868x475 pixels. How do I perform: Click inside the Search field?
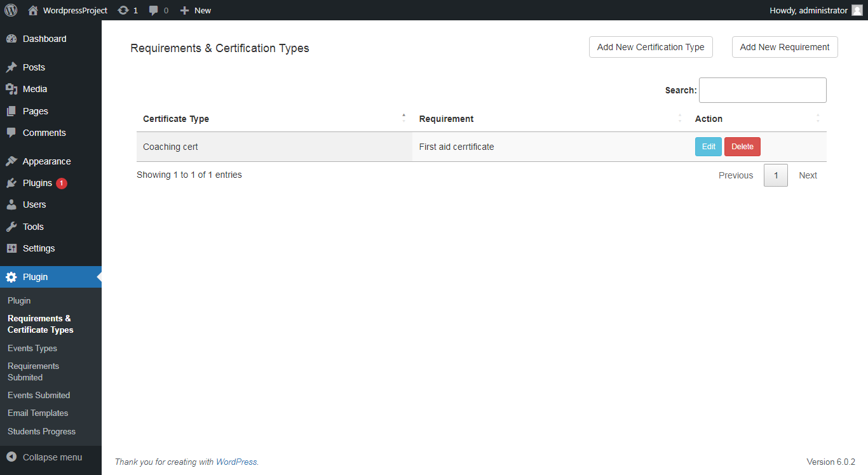point(763,90)
